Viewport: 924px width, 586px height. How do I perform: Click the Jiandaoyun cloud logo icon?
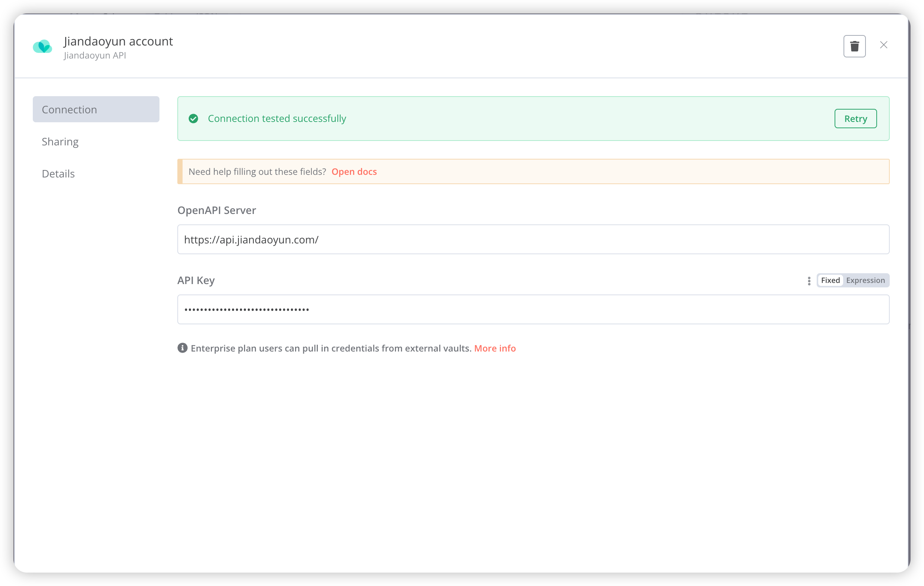tap(42, 47)
